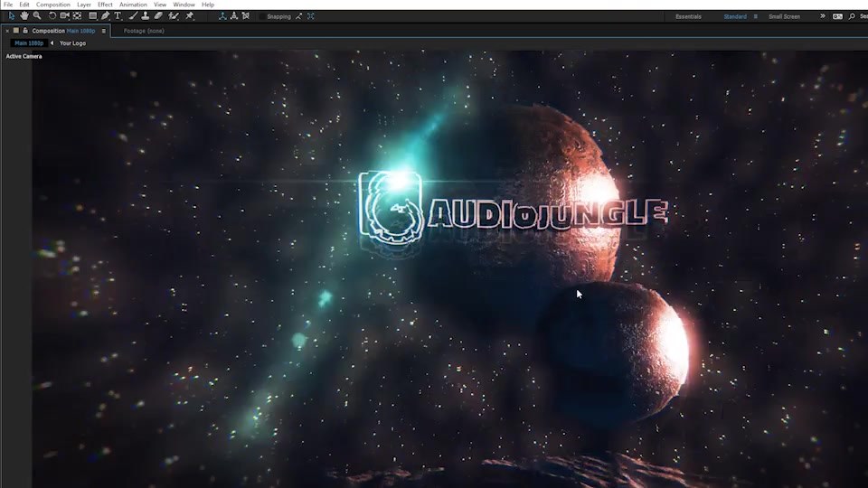Choose View Axis mode icon
Screen dimensions: 868x488
(x=246, y=16)
